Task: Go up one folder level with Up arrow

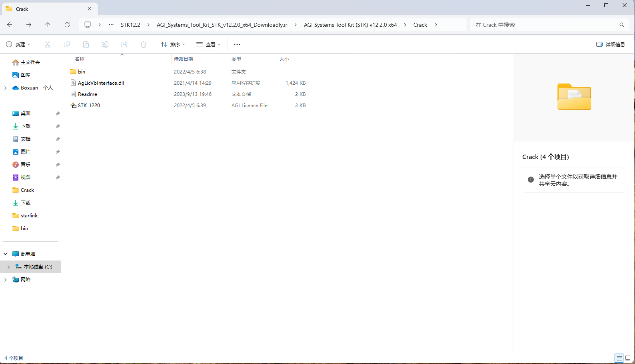Action: pyautogui.click(x=48, y=25)
